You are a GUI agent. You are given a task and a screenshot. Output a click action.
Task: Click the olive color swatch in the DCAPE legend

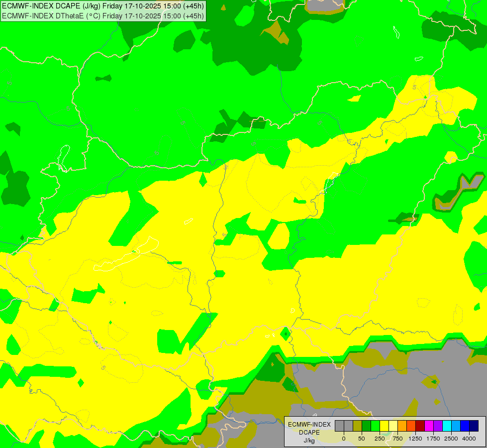(358, 426)
